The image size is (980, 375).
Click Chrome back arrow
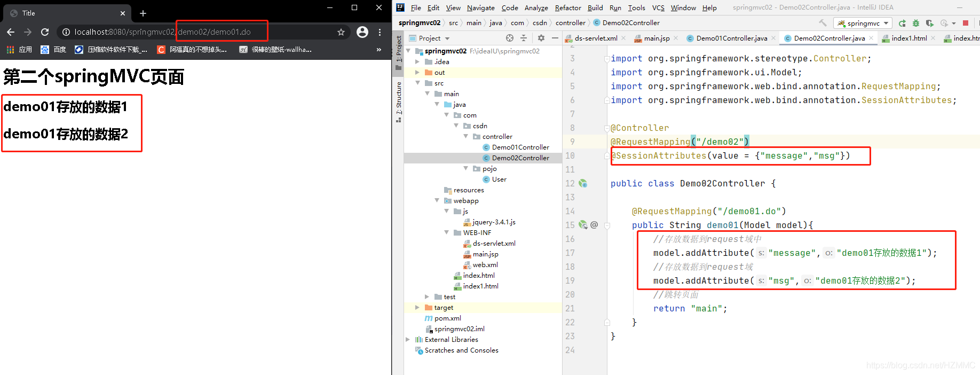[x=11, y=32]
